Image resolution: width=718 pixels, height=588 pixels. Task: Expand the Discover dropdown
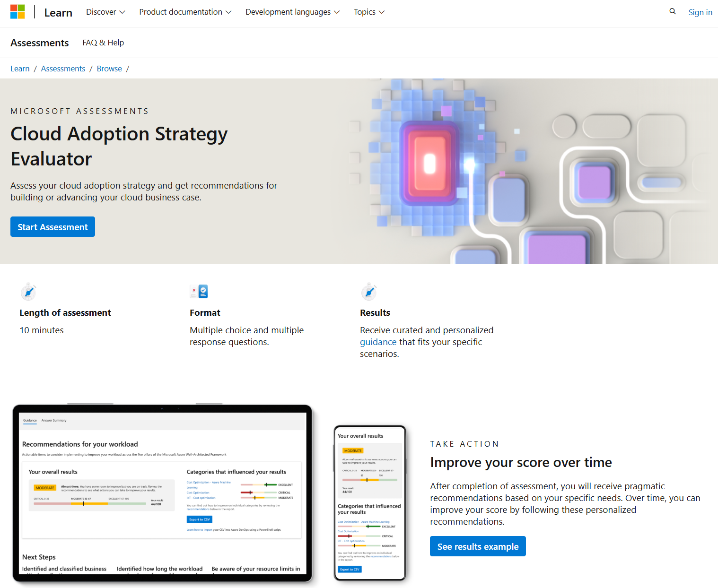point(105,12)
